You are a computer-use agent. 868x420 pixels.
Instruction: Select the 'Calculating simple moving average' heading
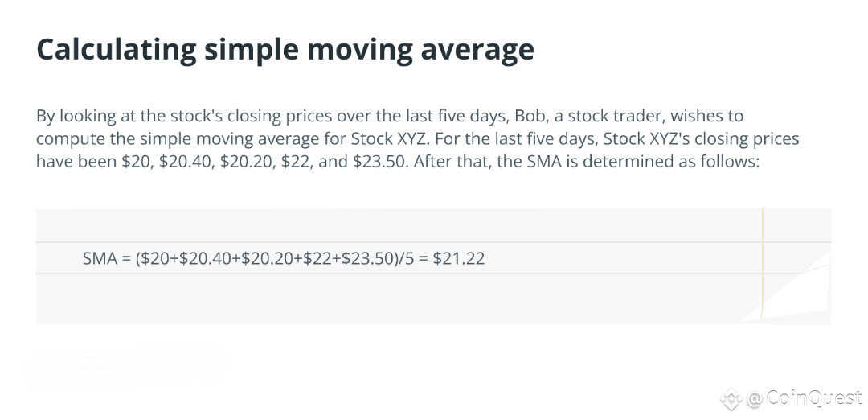pos(285,50)
